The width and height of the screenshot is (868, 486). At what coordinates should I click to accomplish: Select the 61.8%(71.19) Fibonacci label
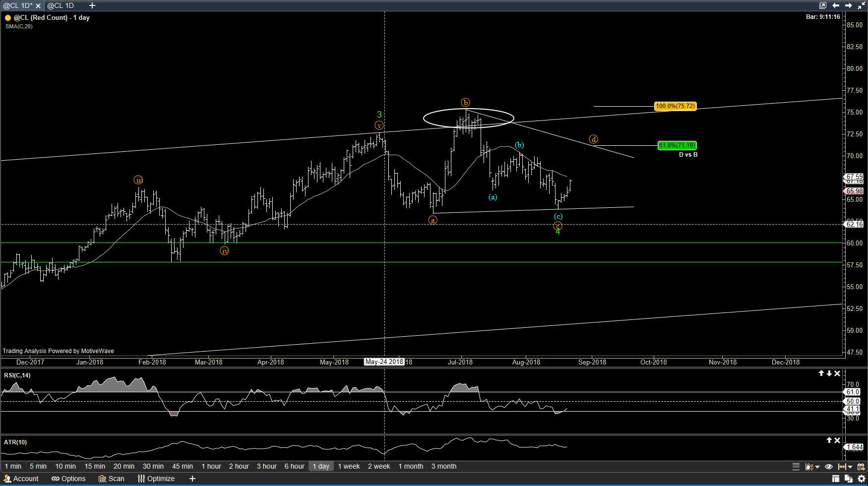coord(677,145)
